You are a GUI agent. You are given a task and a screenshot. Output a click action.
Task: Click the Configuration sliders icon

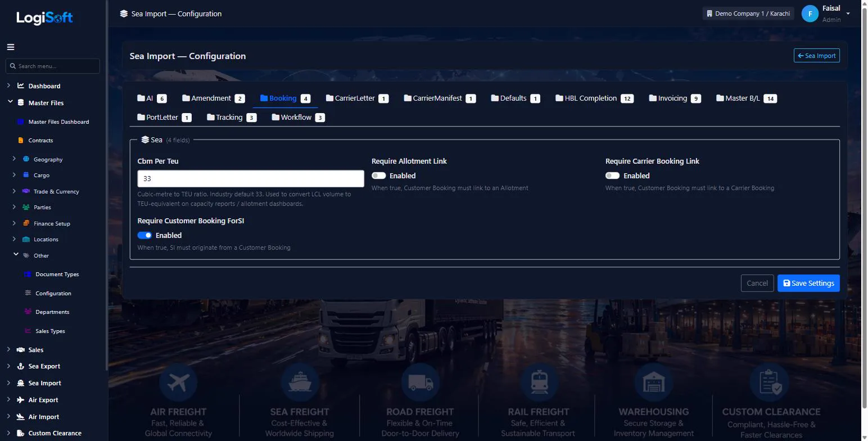click(x=28, y=293)
